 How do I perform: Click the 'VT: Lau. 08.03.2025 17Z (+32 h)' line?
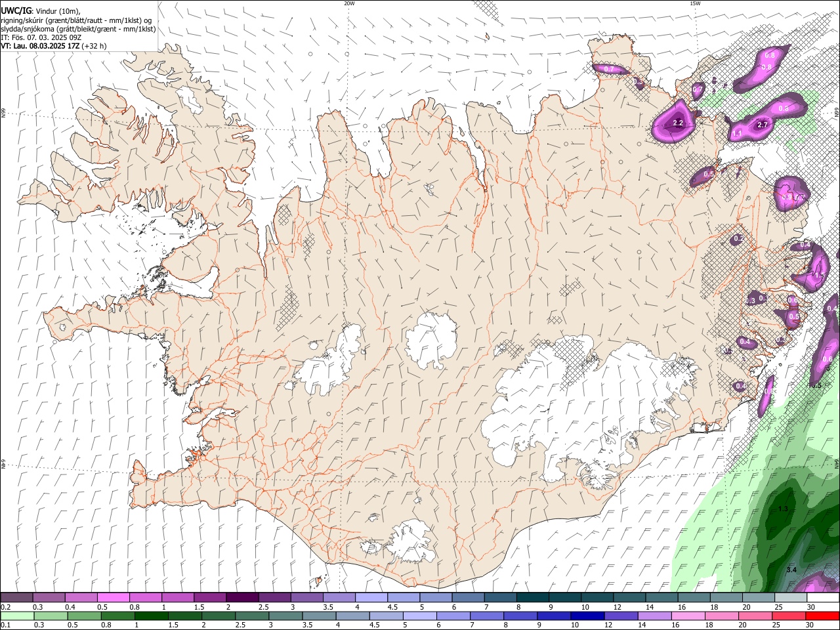[54, 46]
